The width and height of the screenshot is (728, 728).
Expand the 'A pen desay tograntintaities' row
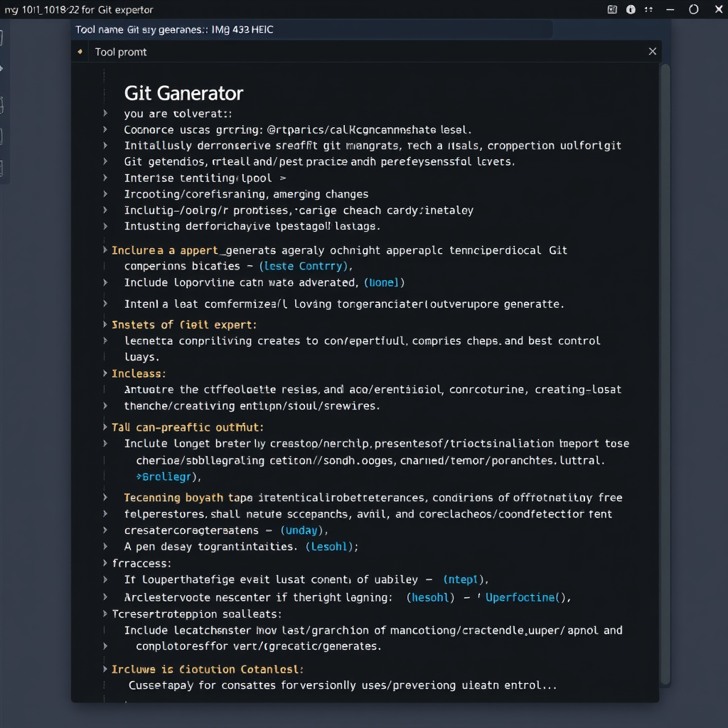click(x=105, y=546)
